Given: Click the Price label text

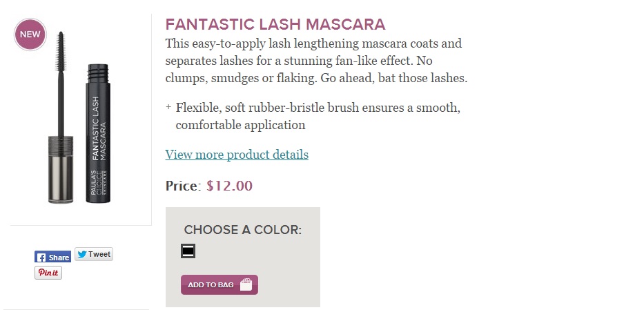Looking at the screenshot, I should point(182,186).
